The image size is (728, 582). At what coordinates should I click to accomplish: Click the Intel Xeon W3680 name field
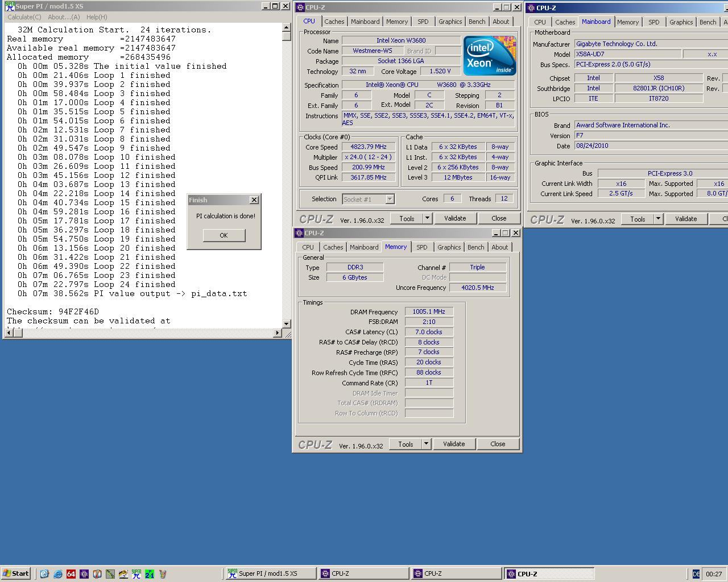coord(401,40)
